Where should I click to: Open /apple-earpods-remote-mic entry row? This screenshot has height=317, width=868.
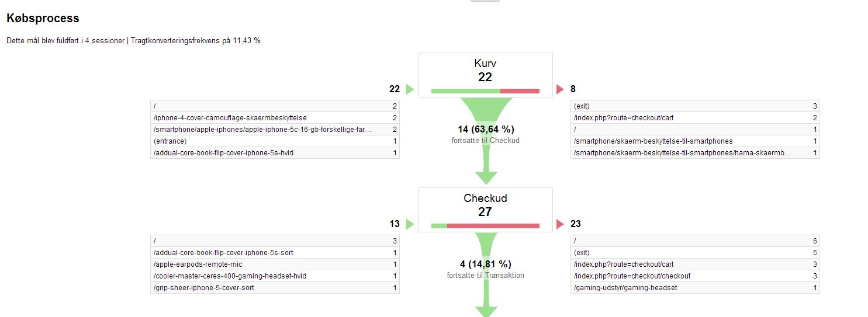pyautogui.click(x=275, y=264)
